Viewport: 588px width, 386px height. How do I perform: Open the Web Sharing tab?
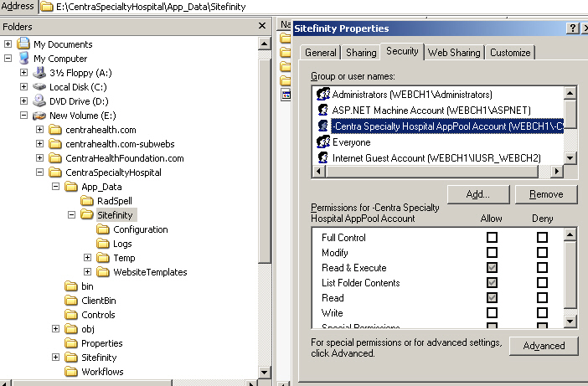coord(454,53)
